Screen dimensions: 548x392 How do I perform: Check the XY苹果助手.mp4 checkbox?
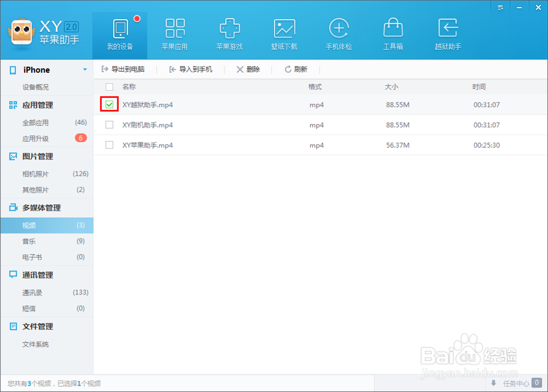tap(110, 145)
